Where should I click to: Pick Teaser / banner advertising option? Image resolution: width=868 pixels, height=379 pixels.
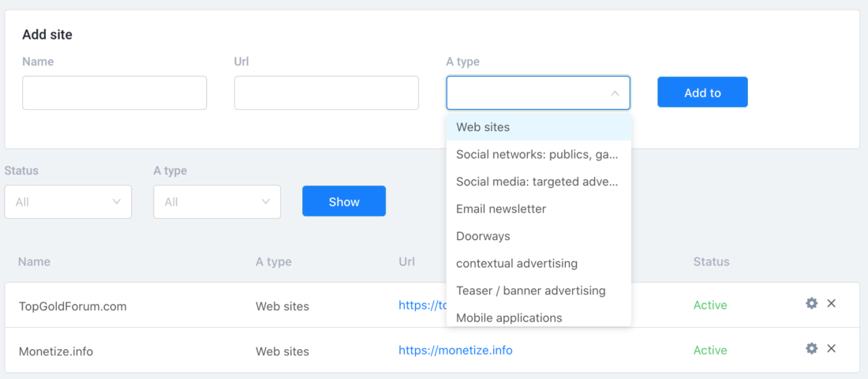tap(539, 291)
